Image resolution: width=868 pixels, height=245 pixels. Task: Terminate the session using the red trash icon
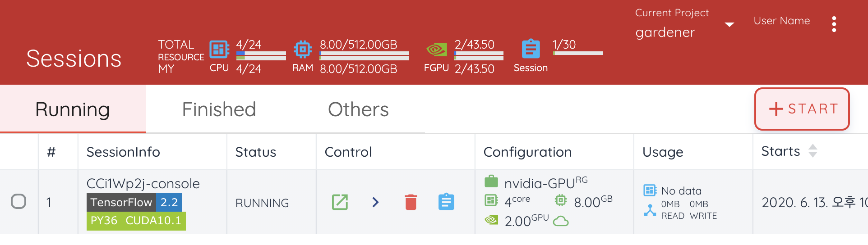(411, 202)
